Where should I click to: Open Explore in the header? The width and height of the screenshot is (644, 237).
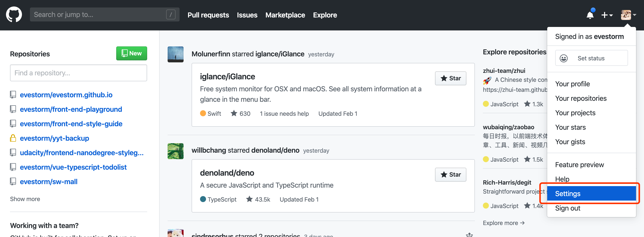click(325, 15)
